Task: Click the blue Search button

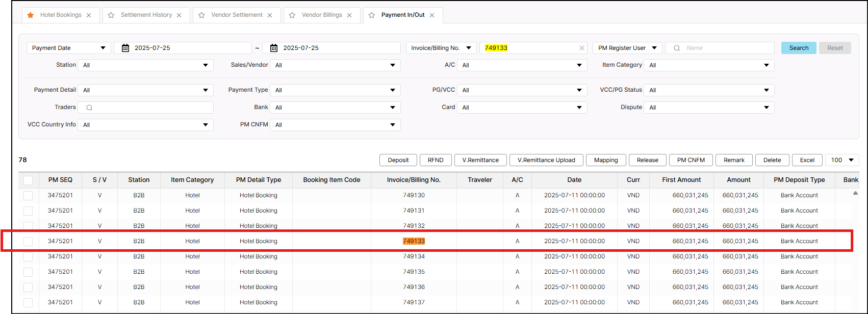Action: (799, 48)
